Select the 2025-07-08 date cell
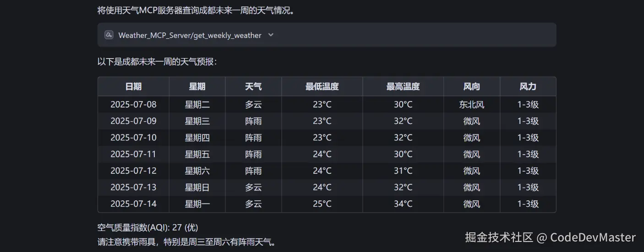 tap(133, 105)
